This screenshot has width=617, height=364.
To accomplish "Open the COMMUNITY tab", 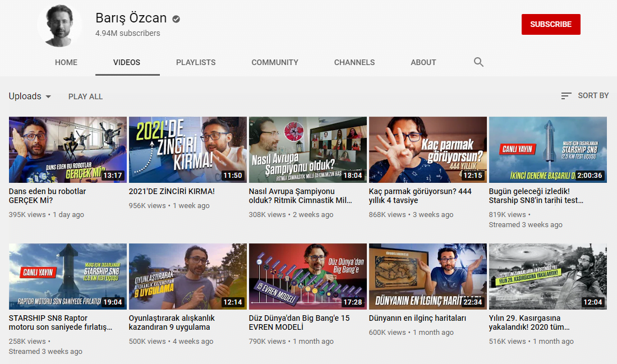I will (275, 62).
